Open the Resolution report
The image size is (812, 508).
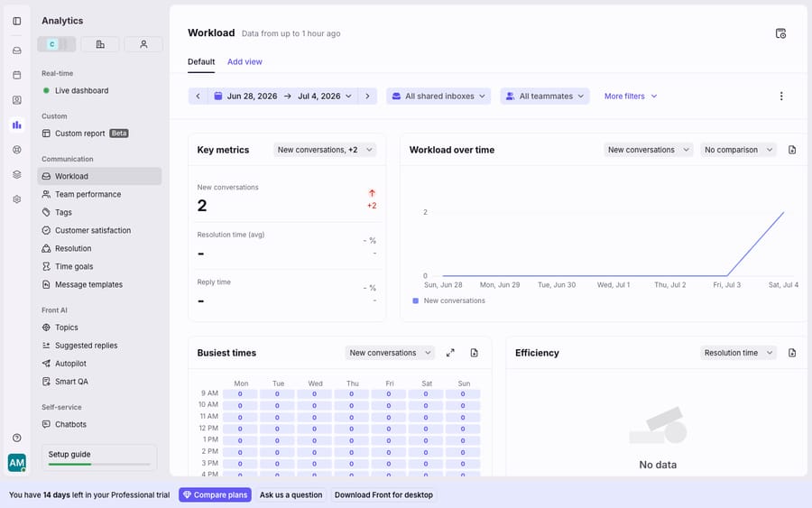point(99,248)
